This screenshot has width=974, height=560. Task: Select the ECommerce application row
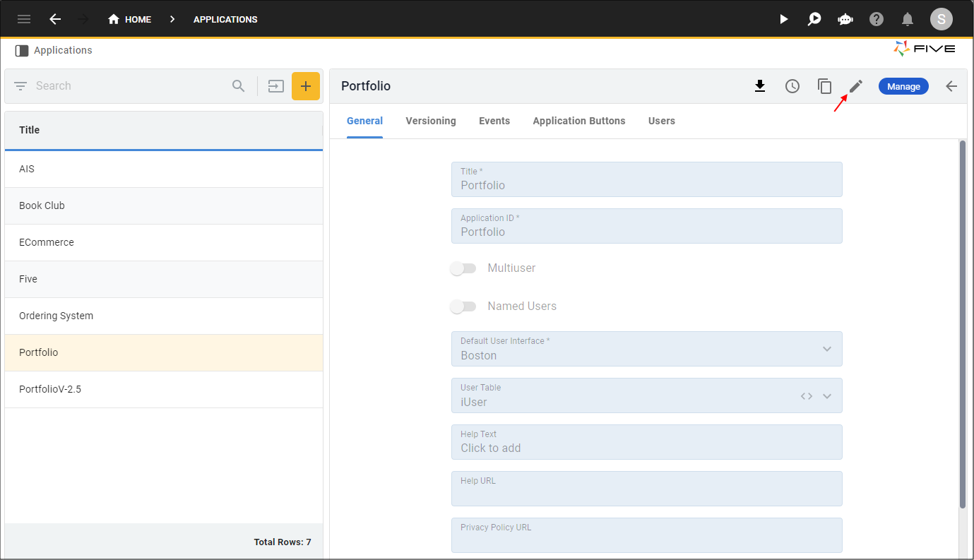[x=164, y=243]
